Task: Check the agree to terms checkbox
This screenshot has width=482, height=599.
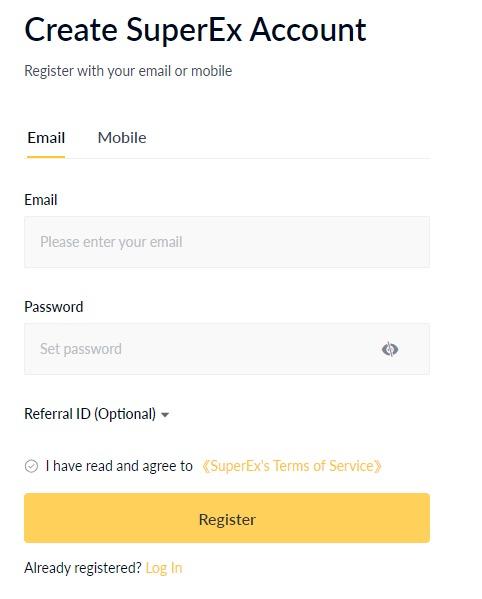Action: [x=31, y=466]
